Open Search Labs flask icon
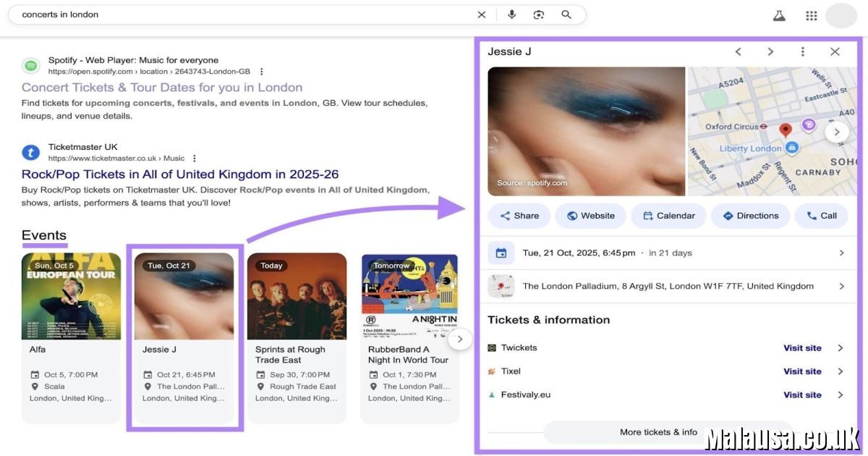 (x=779, y=15)
